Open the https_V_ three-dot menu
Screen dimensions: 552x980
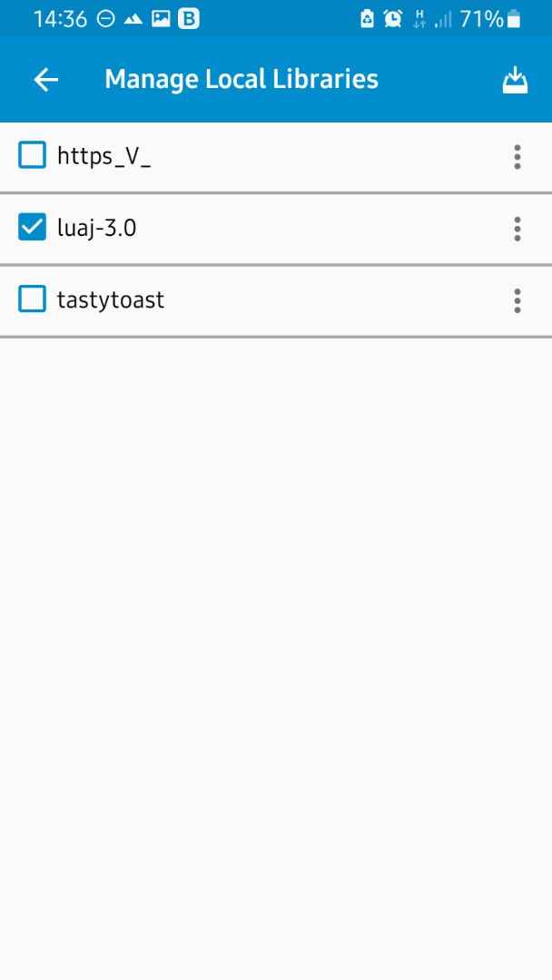click(x=517, y=157)
